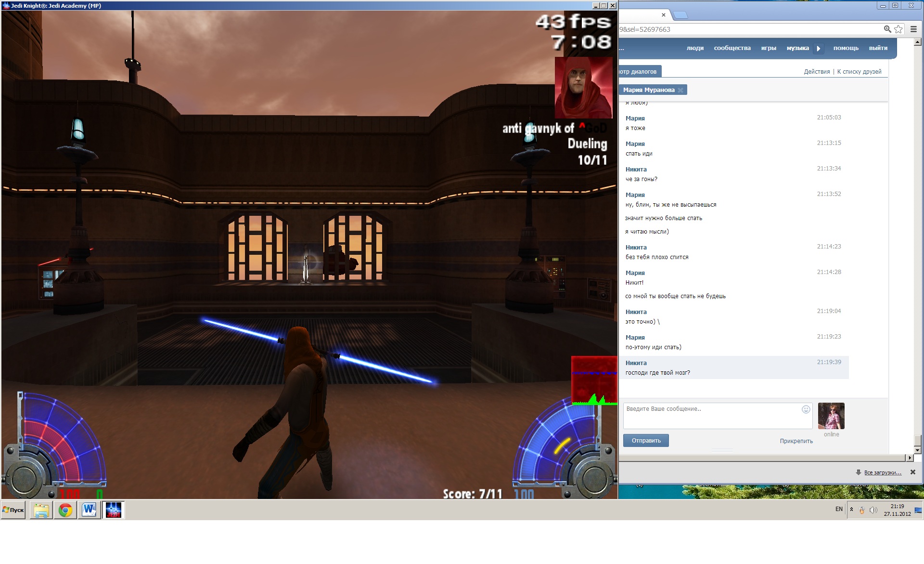
Task: Bookmark the page with the star icon
Action: 898,29
